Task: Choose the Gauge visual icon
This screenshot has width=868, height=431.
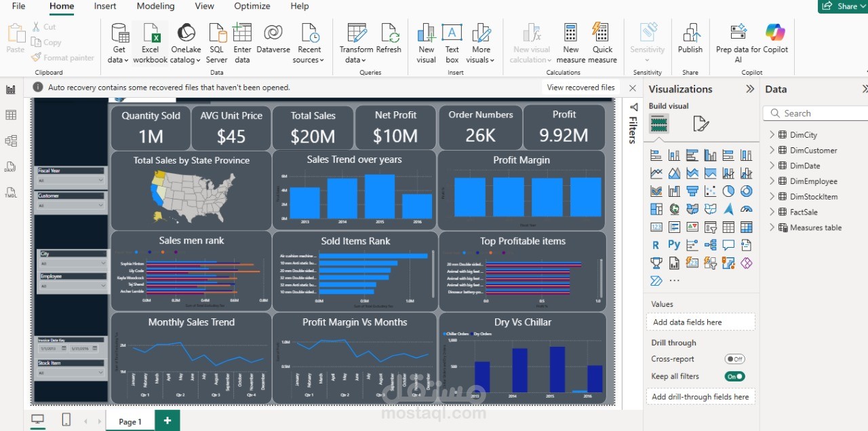Action: pyautogui.click(x=747, y=209)
